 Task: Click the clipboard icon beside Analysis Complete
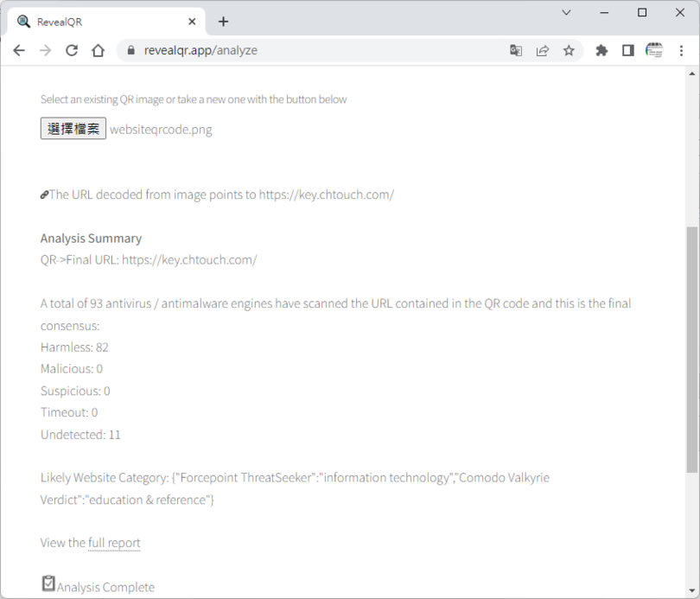[48, 583]
